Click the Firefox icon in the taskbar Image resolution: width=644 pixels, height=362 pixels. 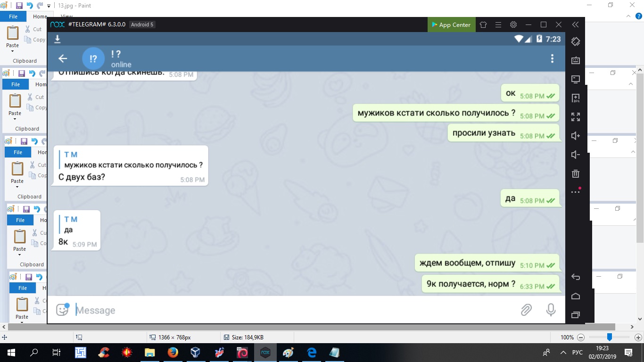pos(173,352)
